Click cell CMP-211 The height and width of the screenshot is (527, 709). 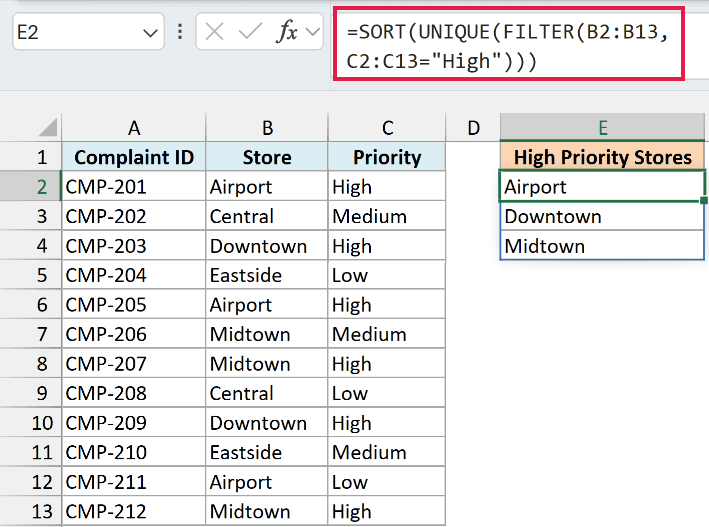point(134,482)
